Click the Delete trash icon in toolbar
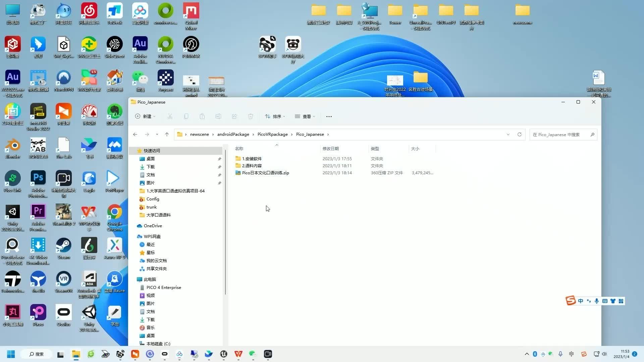 click(x=251, y=116)
